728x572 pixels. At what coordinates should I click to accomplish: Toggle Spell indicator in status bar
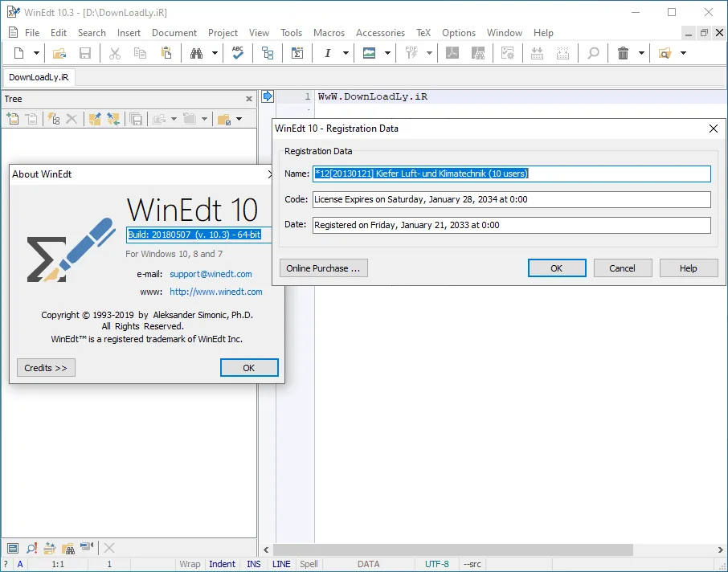[309, 564]
